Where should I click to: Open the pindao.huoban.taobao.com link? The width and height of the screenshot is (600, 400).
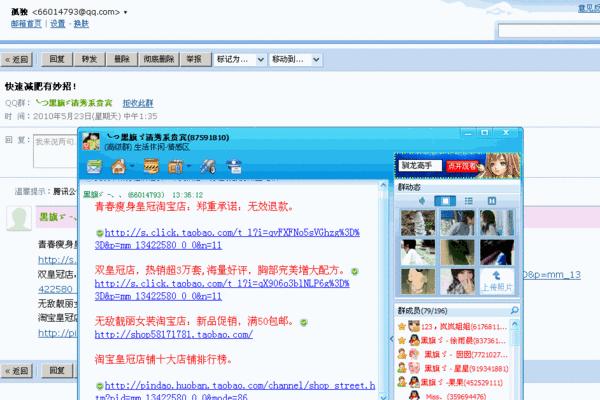235,390
